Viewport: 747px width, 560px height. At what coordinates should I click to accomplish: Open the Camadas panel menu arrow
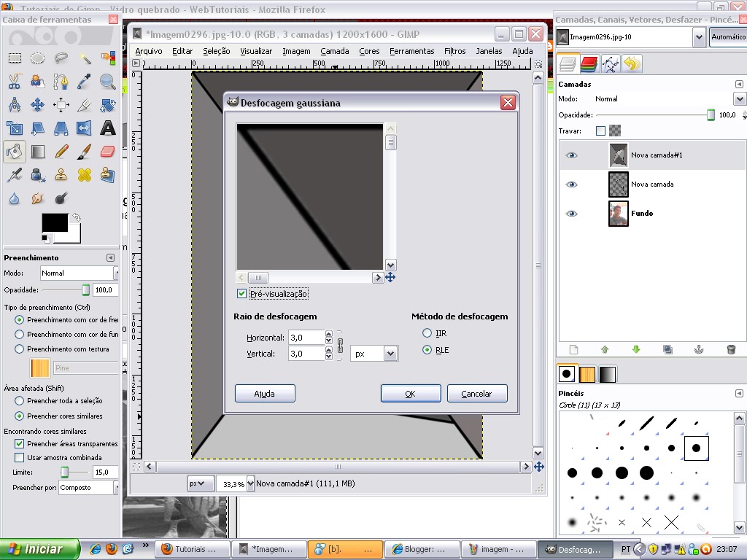739,84
